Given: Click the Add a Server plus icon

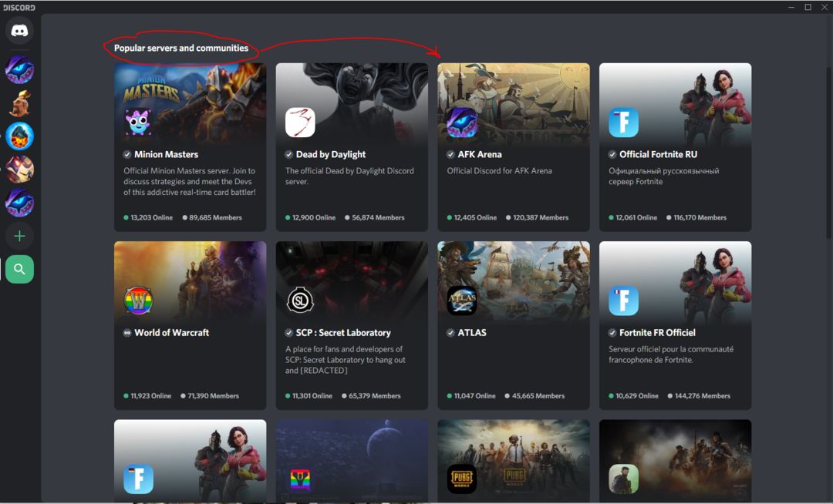Looking at the screenshot, I should pyautogui.click(x=19, y=236).
